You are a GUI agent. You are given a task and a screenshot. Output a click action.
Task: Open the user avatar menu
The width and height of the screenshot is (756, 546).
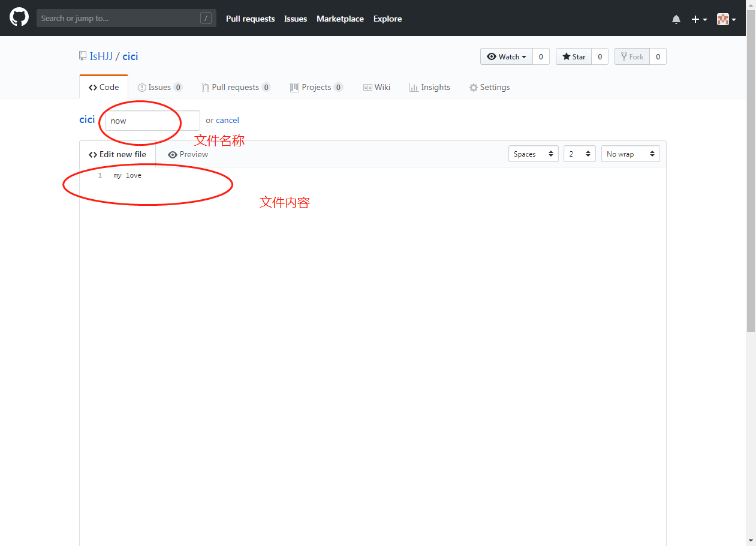(727, 19)
